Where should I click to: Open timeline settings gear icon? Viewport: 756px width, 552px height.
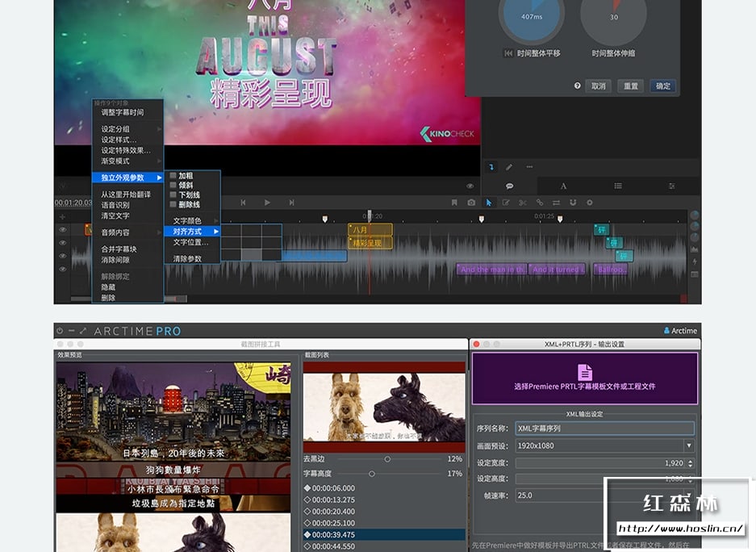point(589,203)
